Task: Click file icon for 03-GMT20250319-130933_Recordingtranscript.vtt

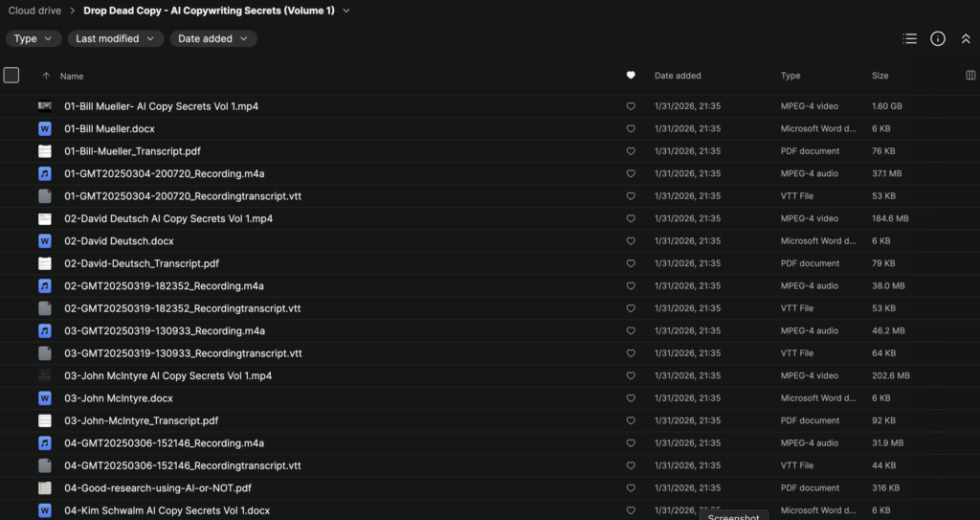Action: [45, 353]
